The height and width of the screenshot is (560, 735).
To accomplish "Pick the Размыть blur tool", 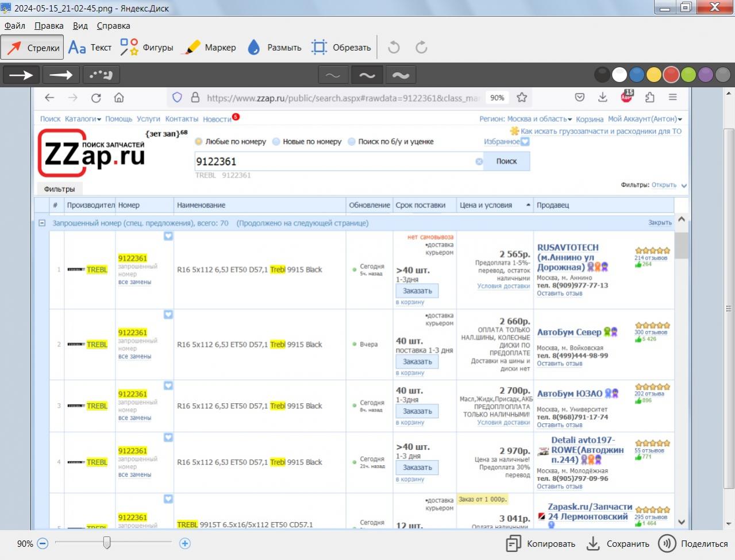I will click(x=274, y=48).
